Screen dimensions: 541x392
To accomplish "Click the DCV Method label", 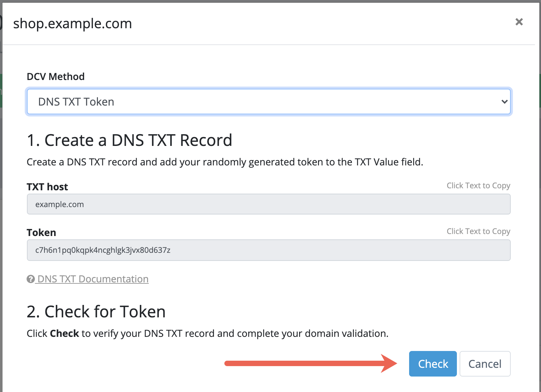I will point(56,77).
